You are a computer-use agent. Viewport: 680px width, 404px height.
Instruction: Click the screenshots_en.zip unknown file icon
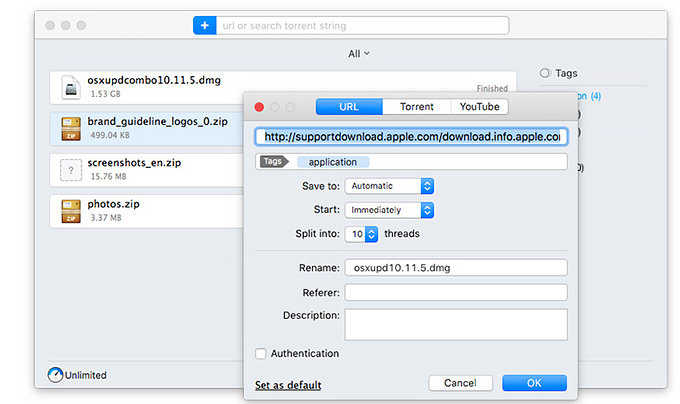pyautogui.click(x=71, y=170)
